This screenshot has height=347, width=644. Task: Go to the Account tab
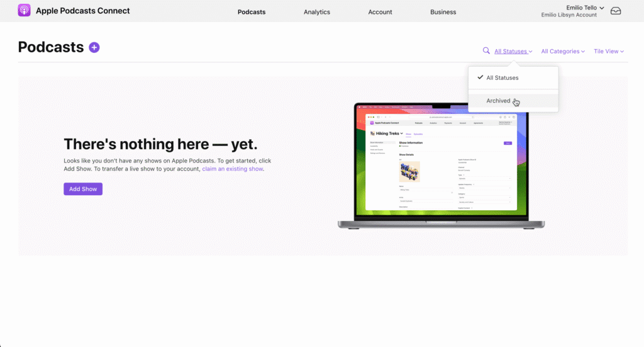380,12
